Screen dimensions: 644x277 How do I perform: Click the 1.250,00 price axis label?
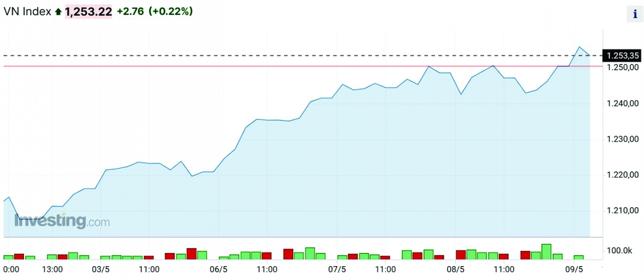[623, 67]
